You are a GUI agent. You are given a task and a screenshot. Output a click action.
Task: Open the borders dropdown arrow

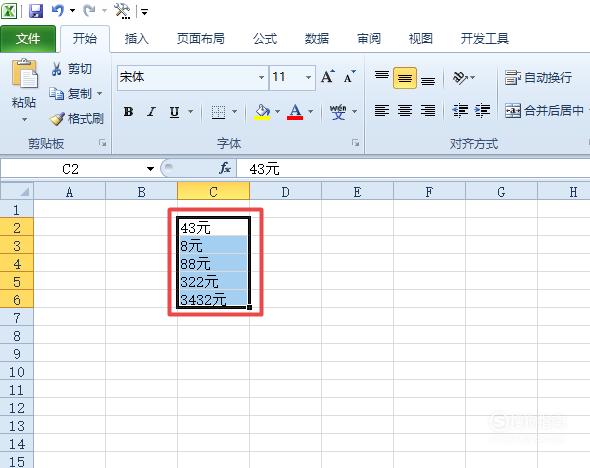(x=234, y=112)
